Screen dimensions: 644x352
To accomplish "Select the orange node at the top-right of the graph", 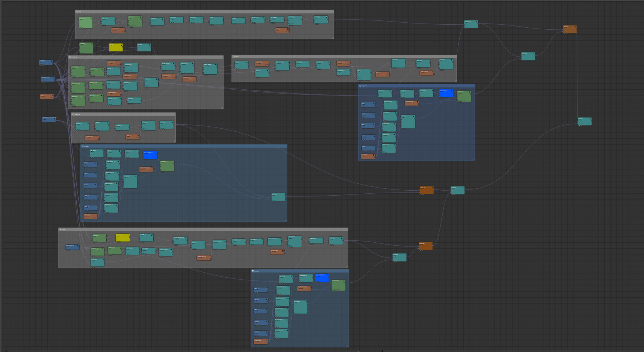I will (x=570, y=29).
